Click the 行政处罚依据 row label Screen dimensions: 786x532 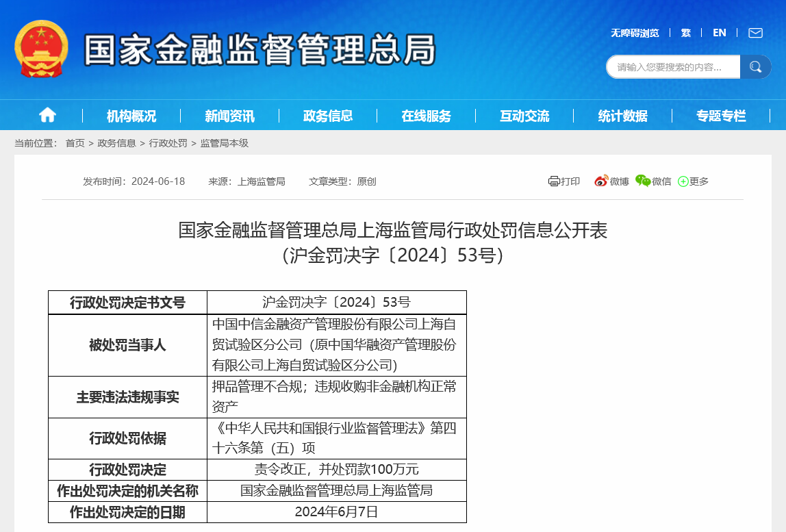coord(127,438)
